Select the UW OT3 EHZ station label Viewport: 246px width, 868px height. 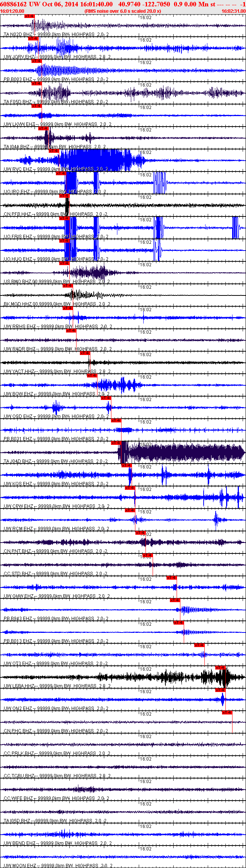coord(56,664)
